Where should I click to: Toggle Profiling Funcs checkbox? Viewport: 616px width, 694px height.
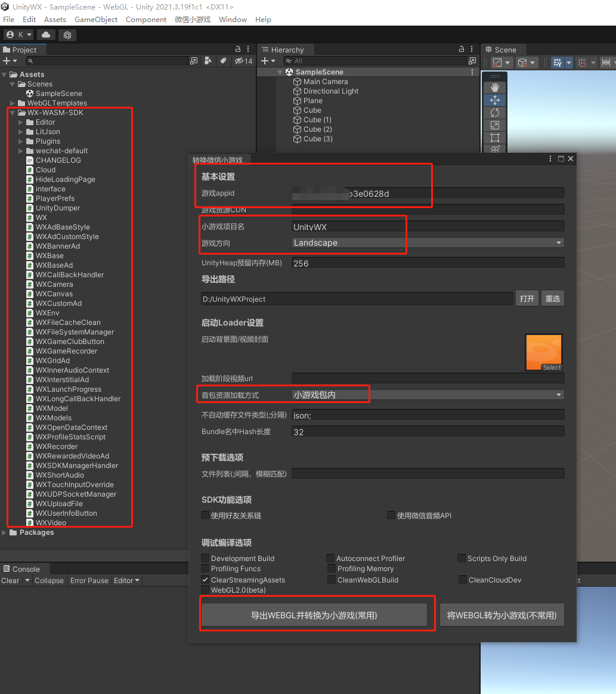click(x=205, y=568)
